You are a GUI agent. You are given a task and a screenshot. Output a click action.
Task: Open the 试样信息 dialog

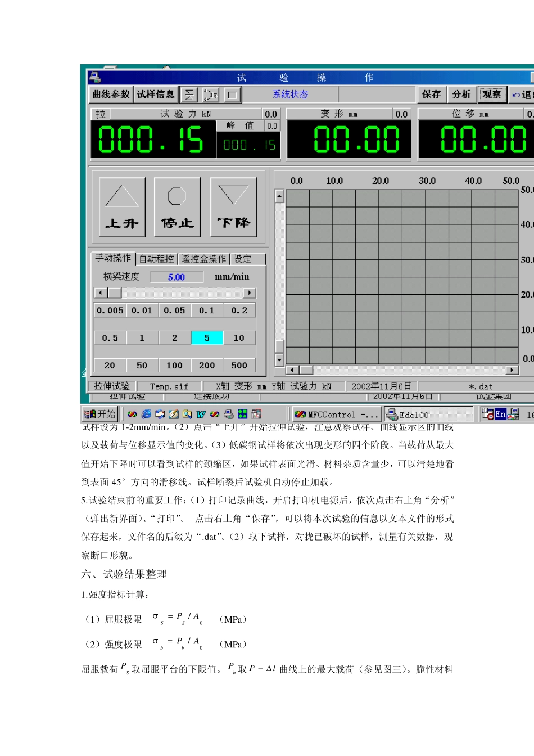coord(156,94)
